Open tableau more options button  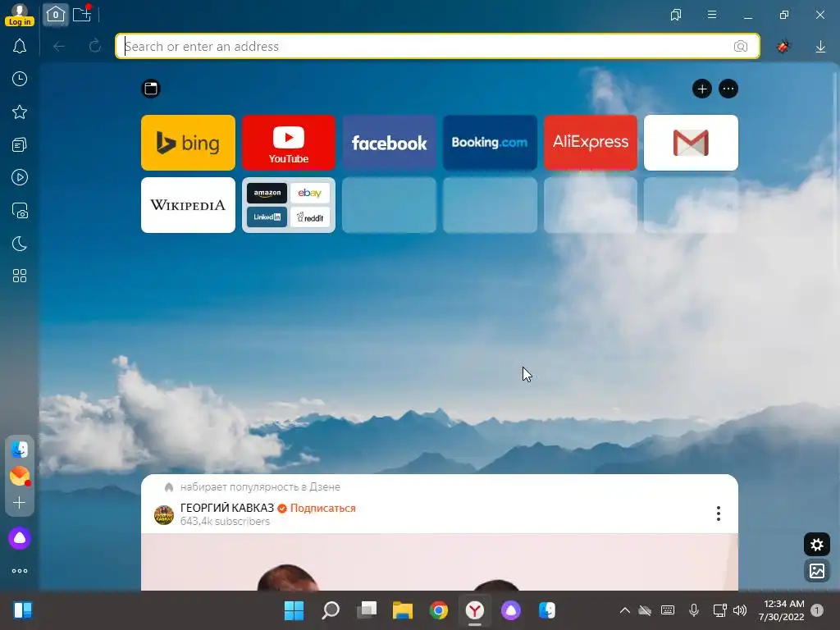(x=728, y=89)
